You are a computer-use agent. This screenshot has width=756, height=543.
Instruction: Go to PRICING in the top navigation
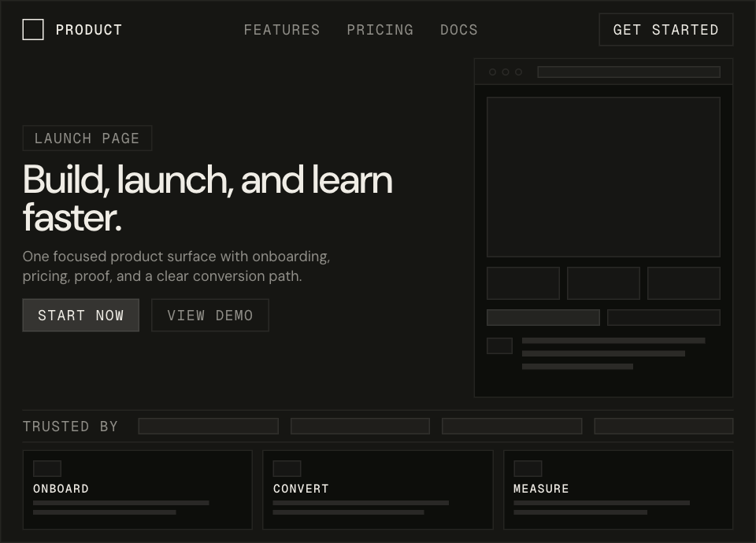[x=380, y=30]
